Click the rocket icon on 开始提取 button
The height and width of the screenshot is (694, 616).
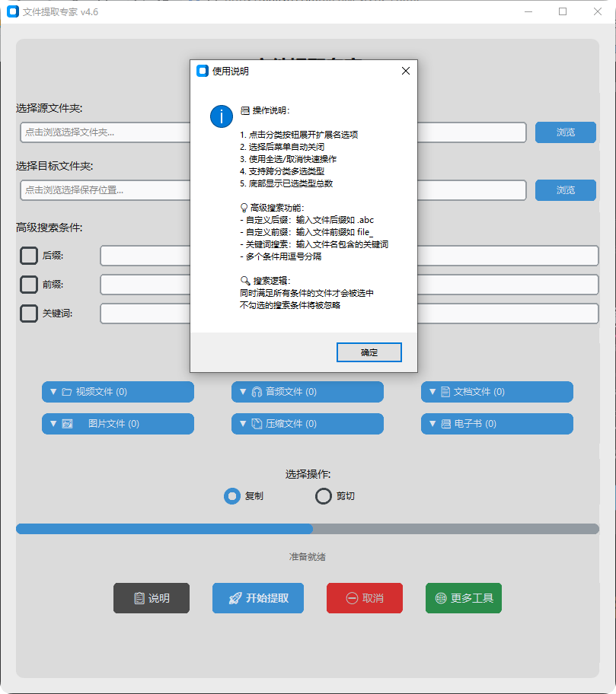coord(235,598)
